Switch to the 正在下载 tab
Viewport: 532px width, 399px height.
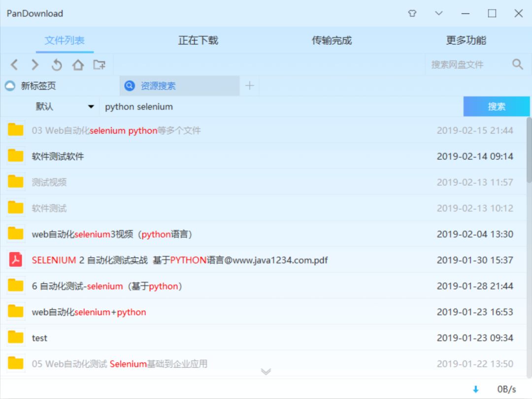click(198, 40)
